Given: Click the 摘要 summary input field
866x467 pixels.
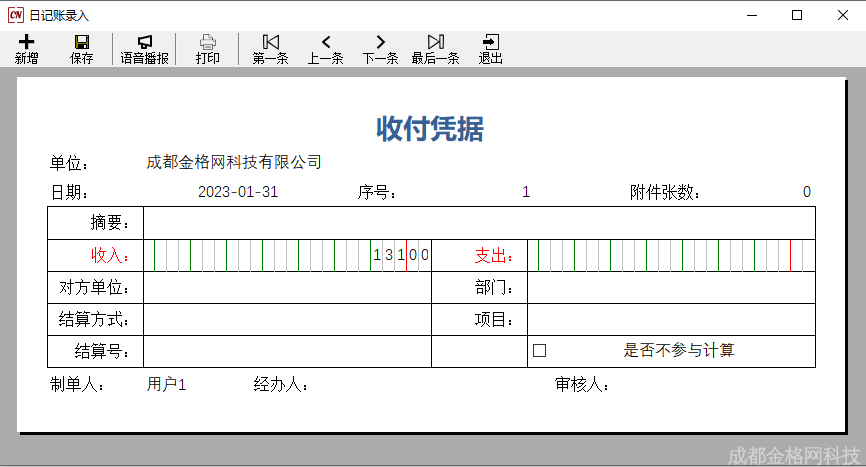Looking at the screenshot, I should tap(479, 223).
